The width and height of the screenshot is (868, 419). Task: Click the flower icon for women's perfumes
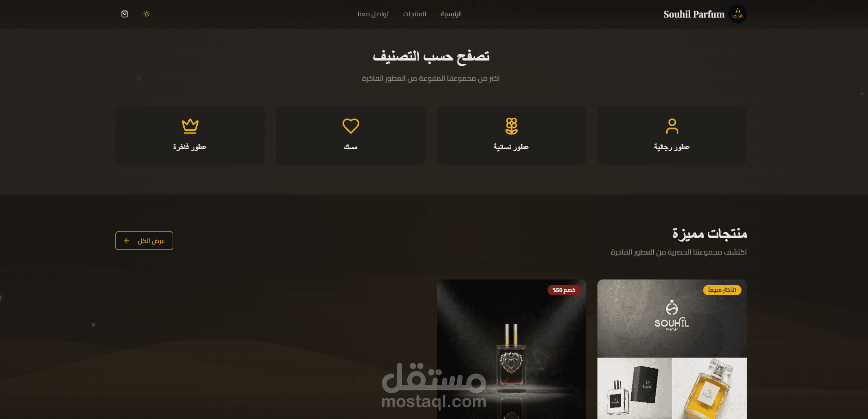[x=512, y=126]
